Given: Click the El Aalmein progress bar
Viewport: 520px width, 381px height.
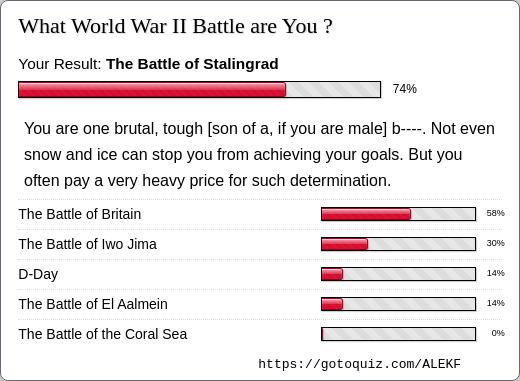Looking at the screenshot, I should click(x=398, y=304).
